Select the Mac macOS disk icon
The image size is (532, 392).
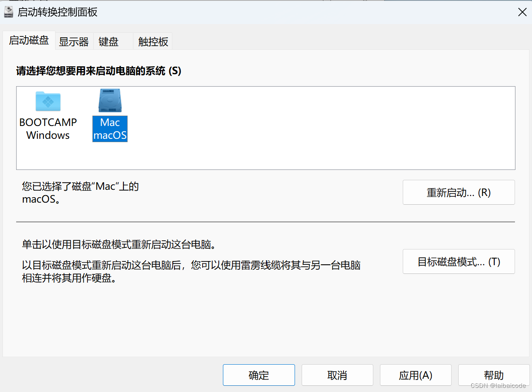point(110,101)
